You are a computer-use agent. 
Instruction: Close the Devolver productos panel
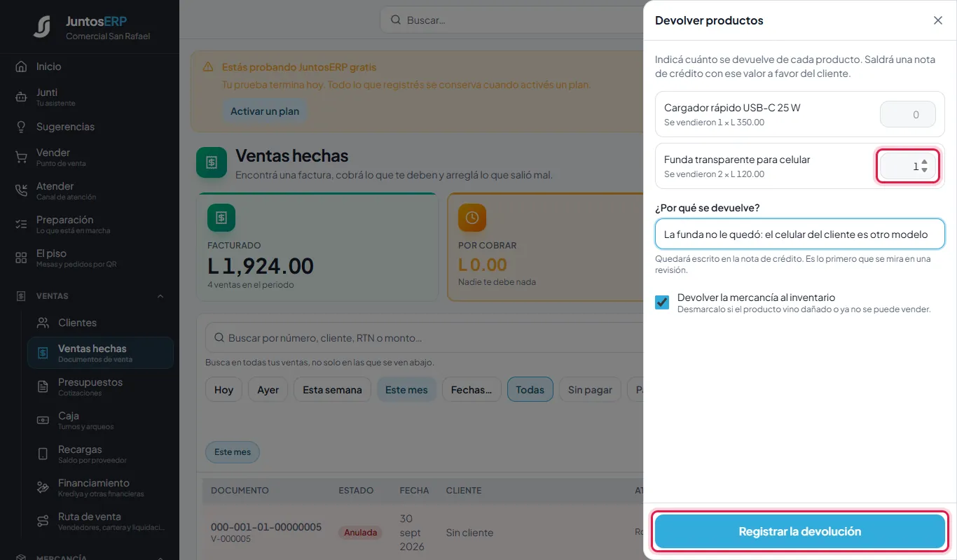(938, 20)
